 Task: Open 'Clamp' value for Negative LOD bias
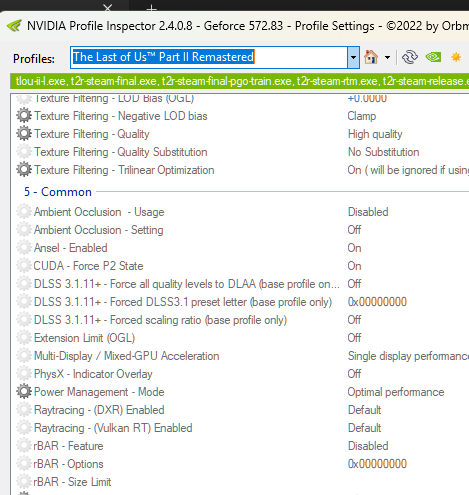point(362,116)
